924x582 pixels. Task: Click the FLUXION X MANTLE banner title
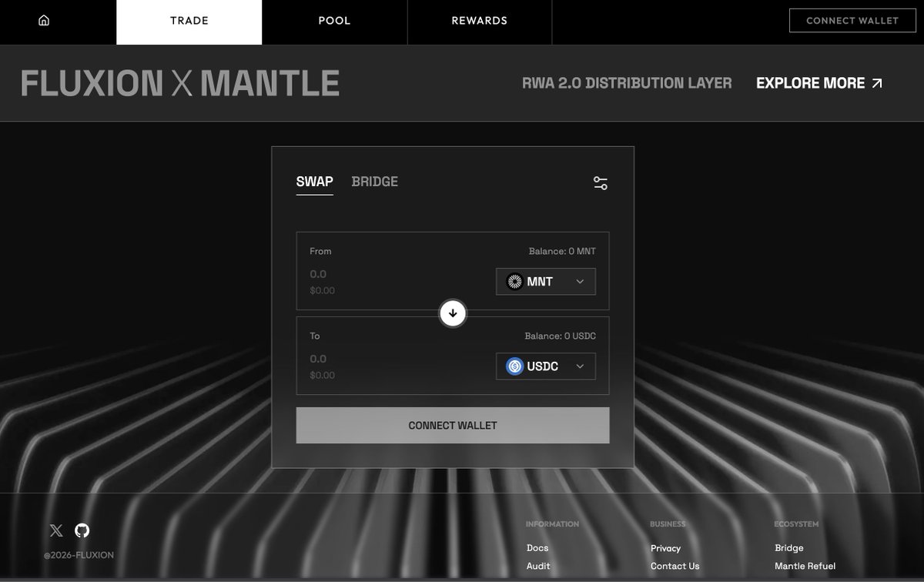180,83
